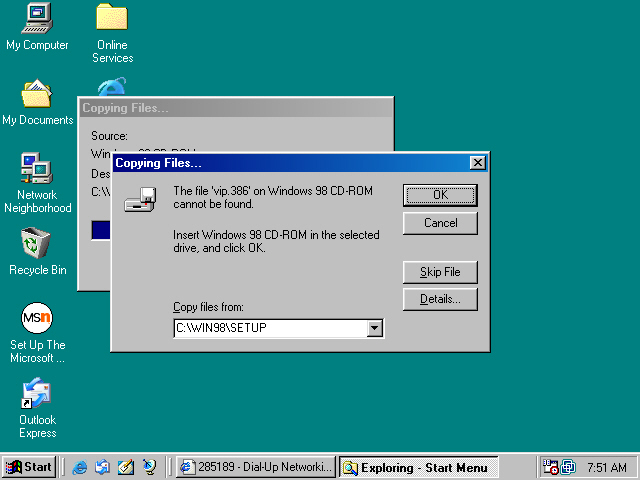The height and width of the screenshot is (480, 640).
Task: Click the 7:51 AM system clock
Action: click(x=607, y=467)
